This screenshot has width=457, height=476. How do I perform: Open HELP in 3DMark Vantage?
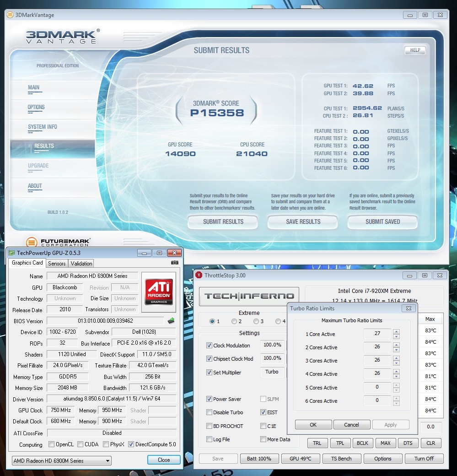tap(415, 50)
